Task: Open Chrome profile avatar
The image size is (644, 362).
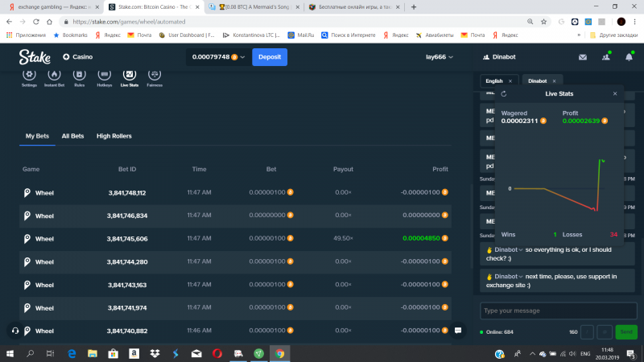Action: pos(621,22)
